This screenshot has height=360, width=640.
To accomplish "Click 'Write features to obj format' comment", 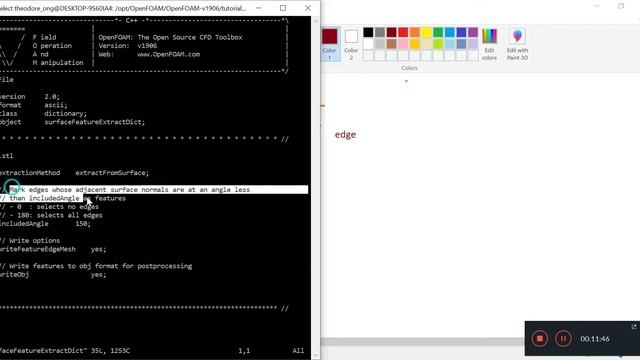I will 96,266.
